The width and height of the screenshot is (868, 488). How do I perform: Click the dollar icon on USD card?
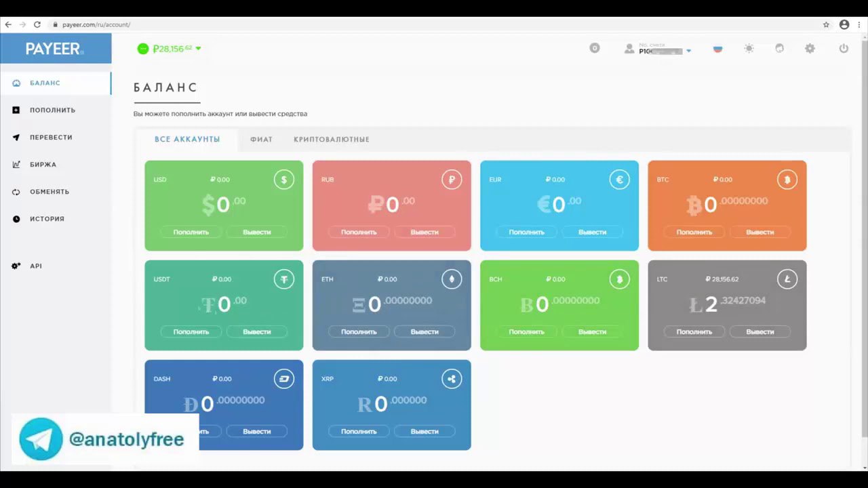pyautogui.click(x=284, y=180)
